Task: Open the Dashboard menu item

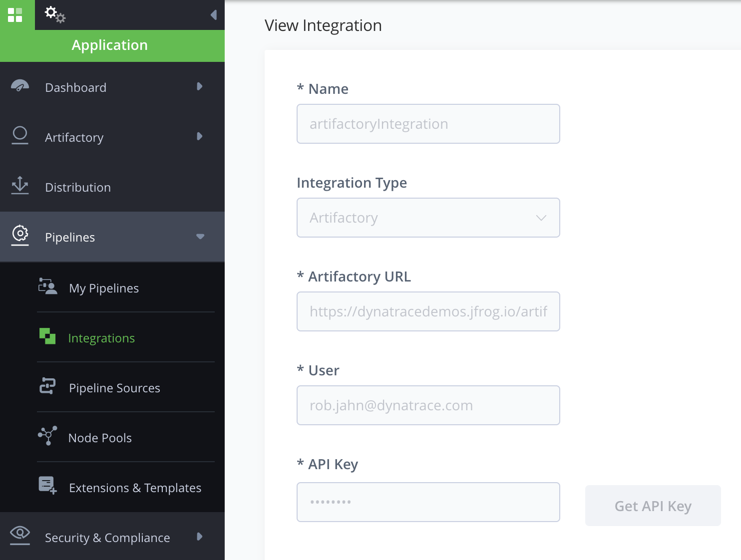Action: pyautogui.click(x=112, y=87)
